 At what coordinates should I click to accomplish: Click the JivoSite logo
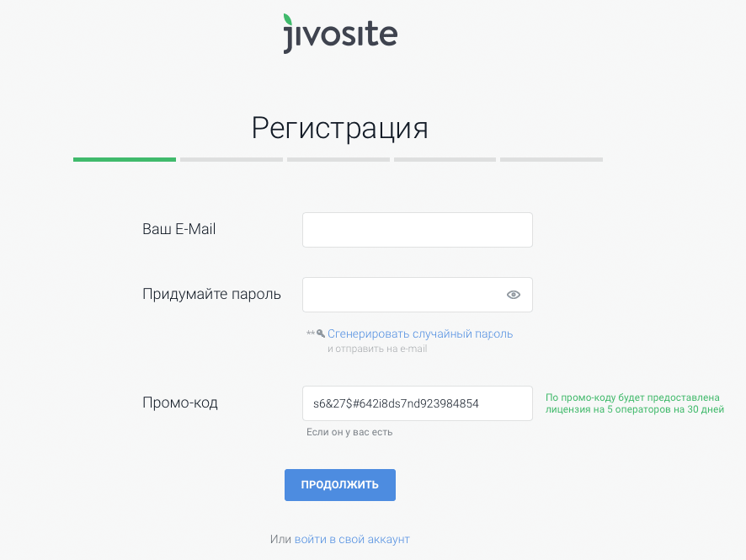coord(340,35)
